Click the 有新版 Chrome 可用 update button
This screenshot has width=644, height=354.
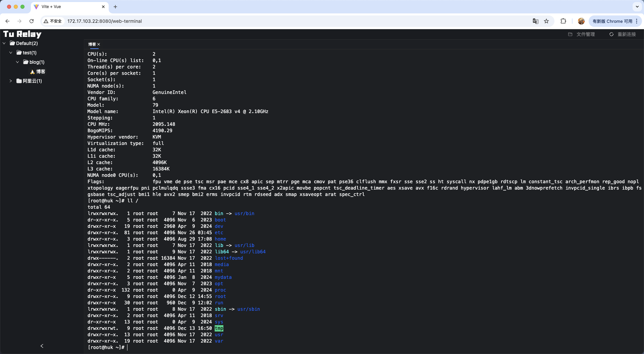click(x=612, y=21)
